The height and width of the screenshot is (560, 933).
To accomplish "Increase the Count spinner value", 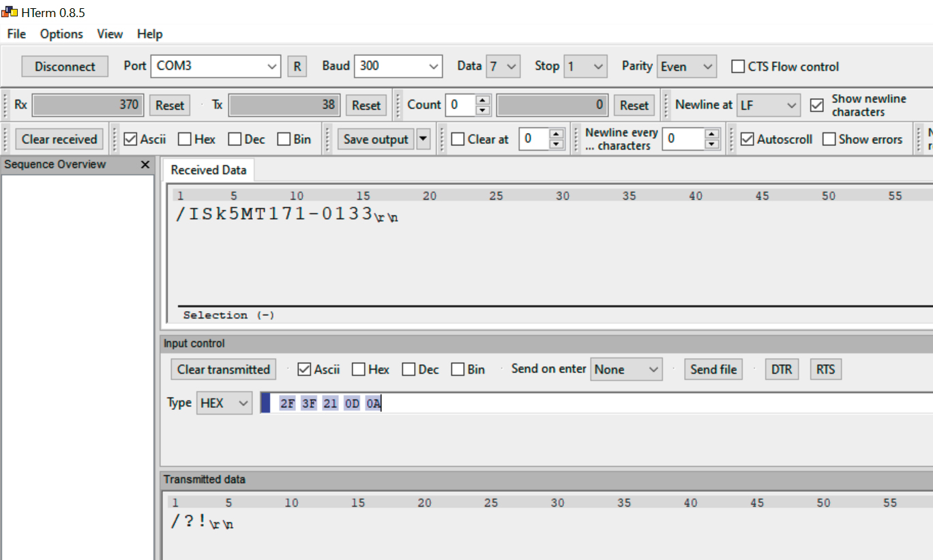I will [x=483, y=100].
